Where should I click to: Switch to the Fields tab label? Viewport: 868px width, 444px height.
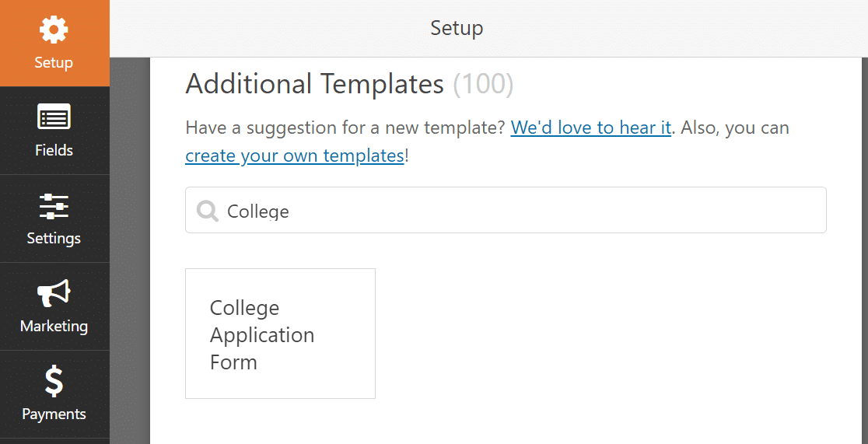54,150
